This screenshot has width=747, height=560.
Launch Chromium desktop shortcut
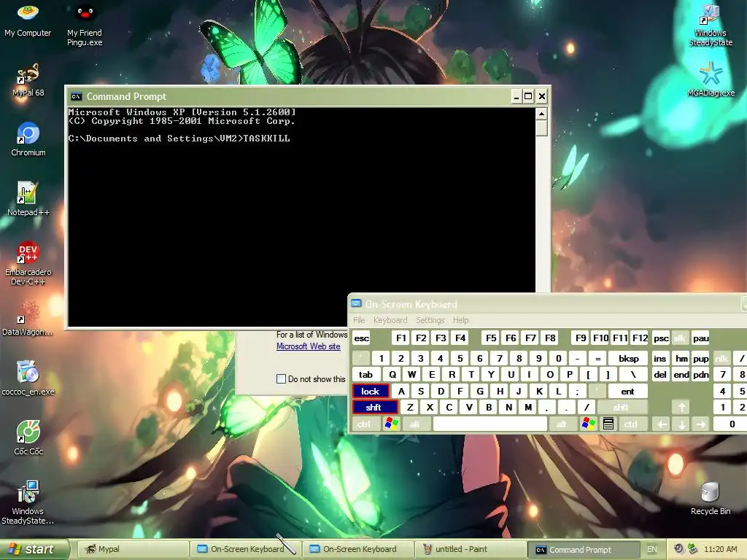point(28,139)
